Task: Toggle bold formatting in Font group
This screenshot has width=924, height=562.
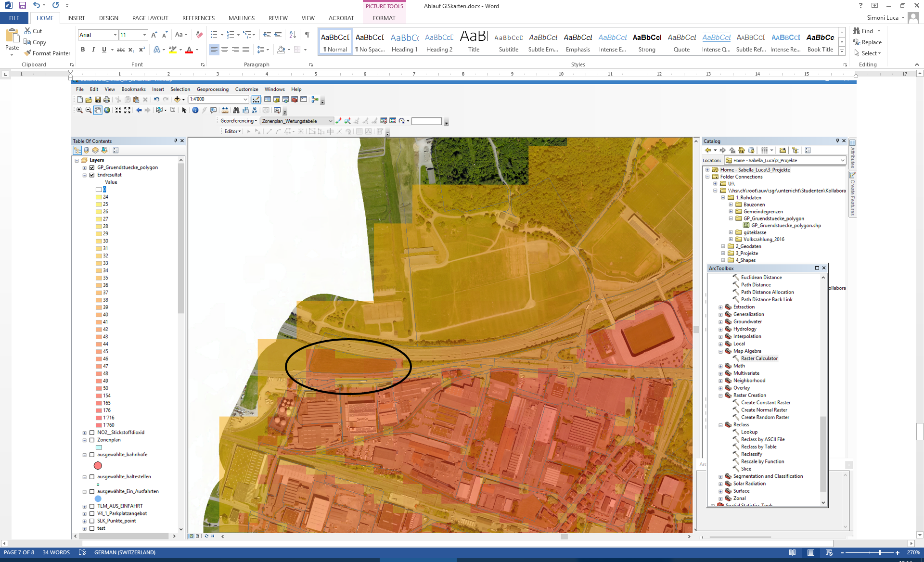Action: click(x=83, y=50)
